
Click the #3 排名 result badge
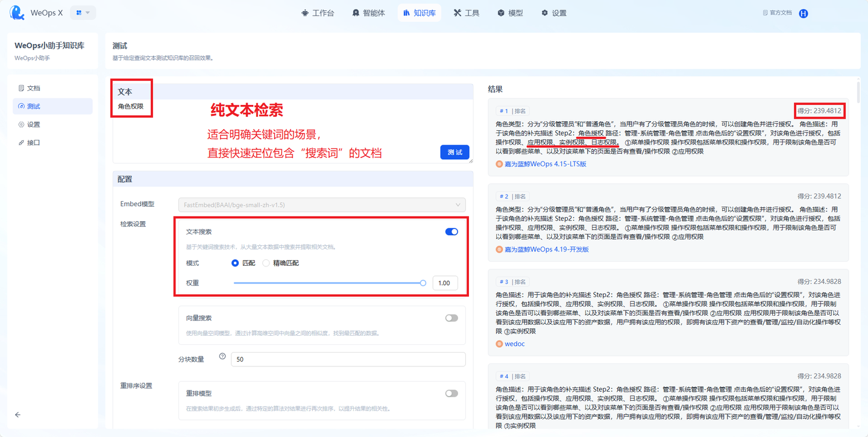[x=512, y=281]
